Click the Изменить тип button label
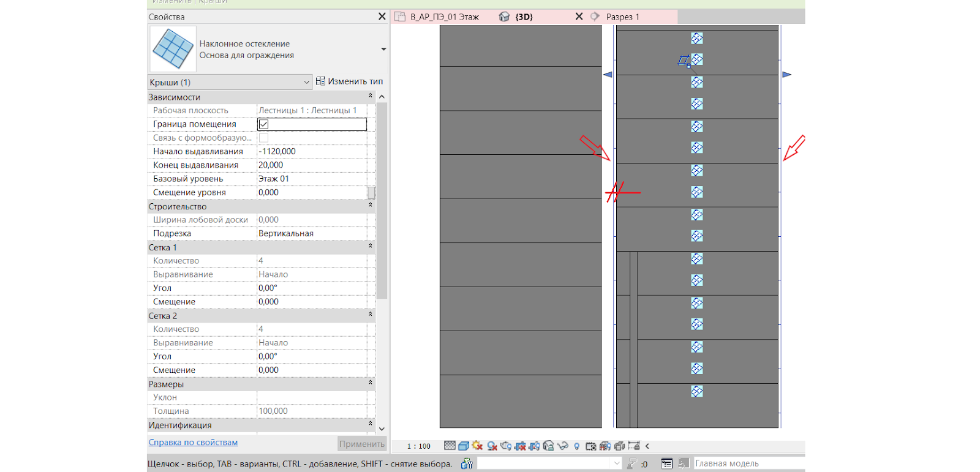The height and width of the screenshot is (472, 980). (x=355, y=81)
